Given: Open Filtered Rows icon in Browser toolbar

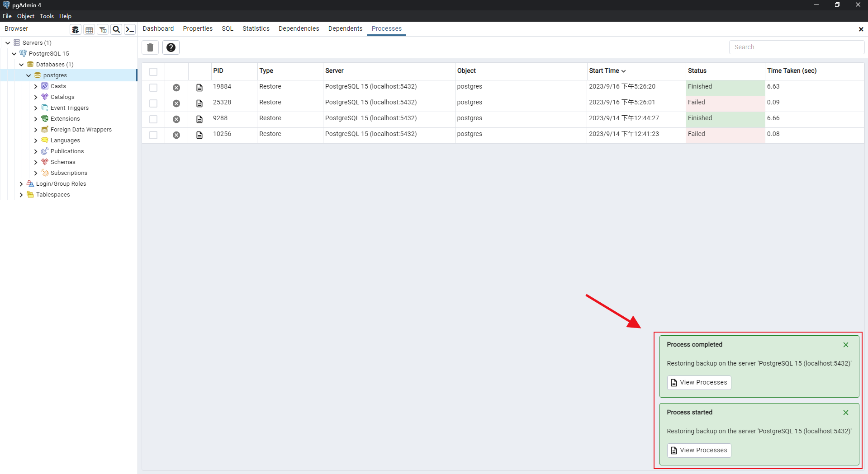Looking at the screenshot, I should pos(103,30).
